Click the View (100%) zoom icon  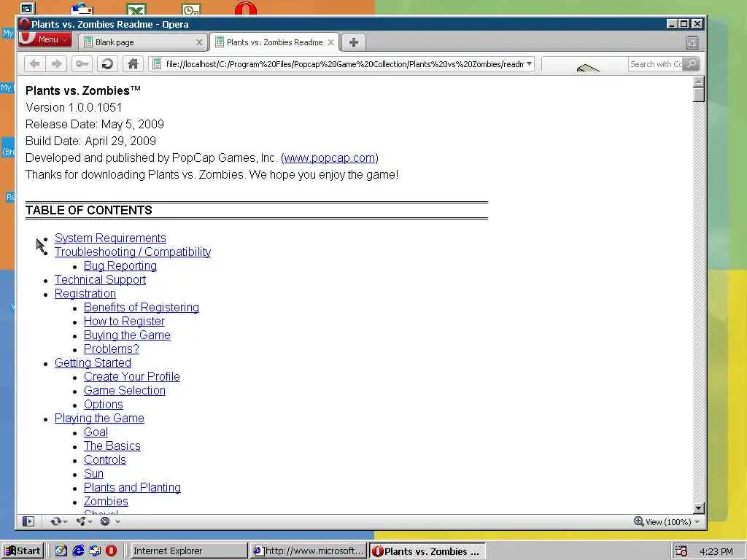point(638,521)
